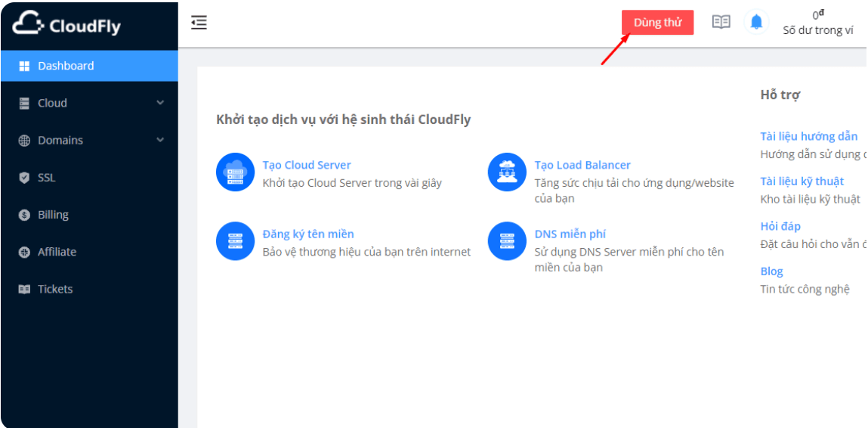Open Affiliate from the sidebar
This screenshot has width=868, height=428.
[57, 252]
